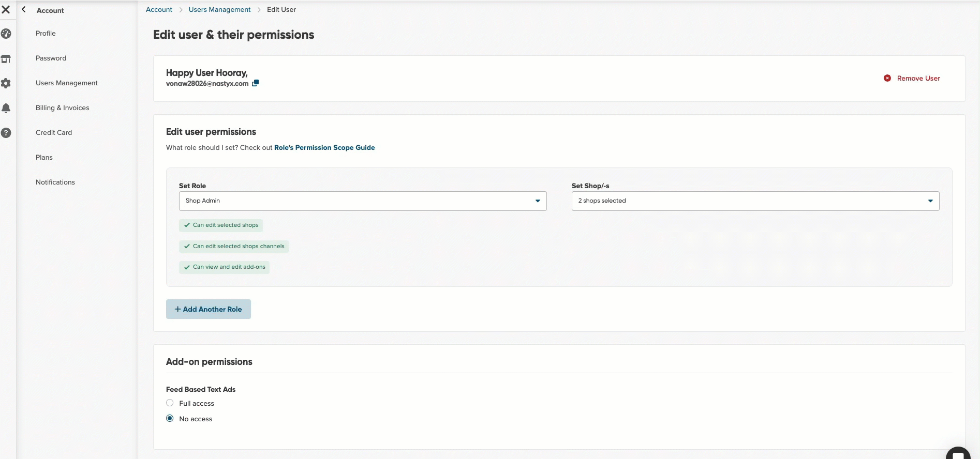Click the Account sidebar heading

[50, 10]
